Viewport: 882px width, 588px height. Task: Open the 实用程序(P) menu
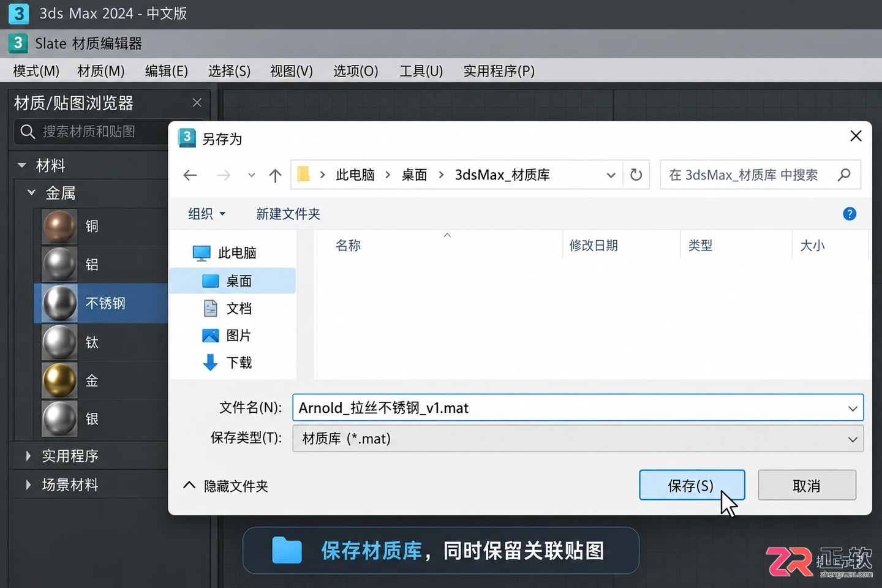click(x=499, y=71)
